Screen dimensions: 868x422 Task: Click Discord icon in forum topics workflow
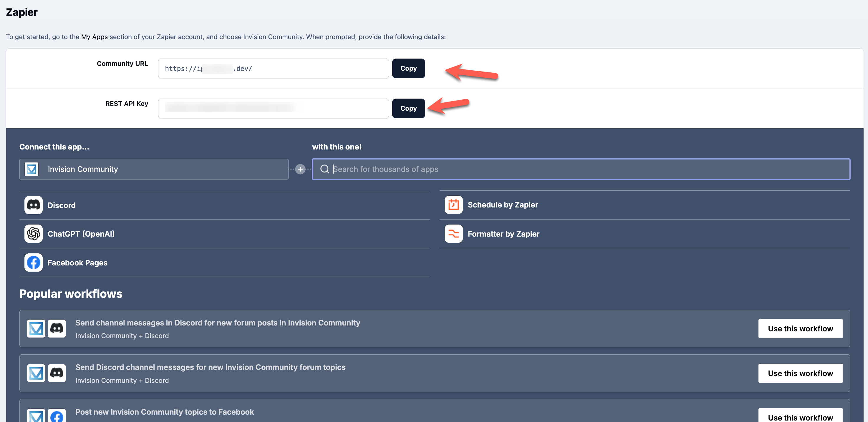(57, 373)
